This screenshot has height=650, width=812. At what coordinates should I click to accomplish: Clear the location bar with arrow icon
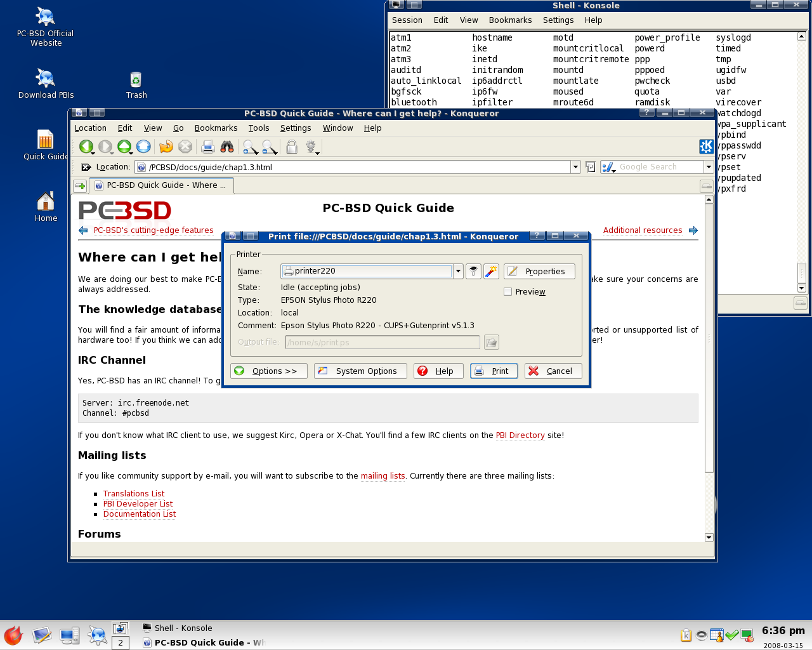(x=86, y=167)
